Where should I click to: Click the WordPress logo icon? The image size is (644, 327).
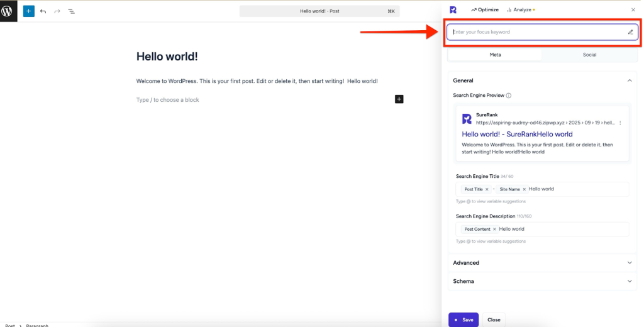[x=8, y=11]
